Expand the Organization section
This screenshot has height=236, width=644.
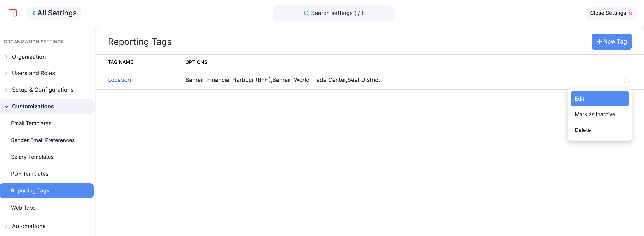(x=28, y=57)
